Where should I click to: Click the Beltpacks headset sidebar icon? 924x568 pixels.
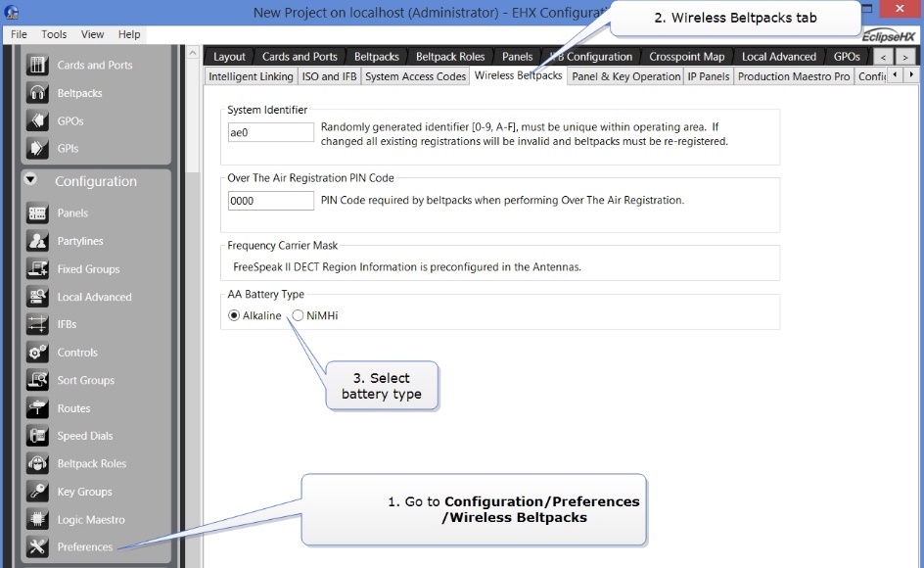point(37,93)
